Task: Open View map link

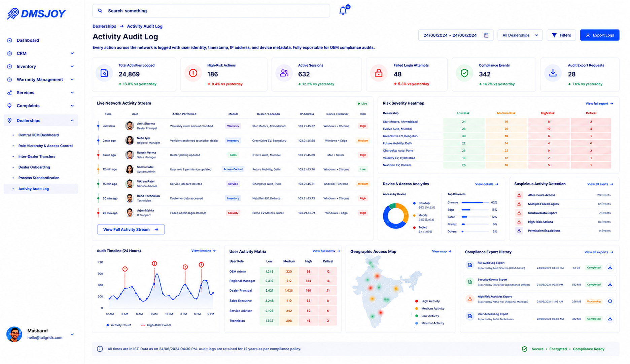Action: (442, 252)
